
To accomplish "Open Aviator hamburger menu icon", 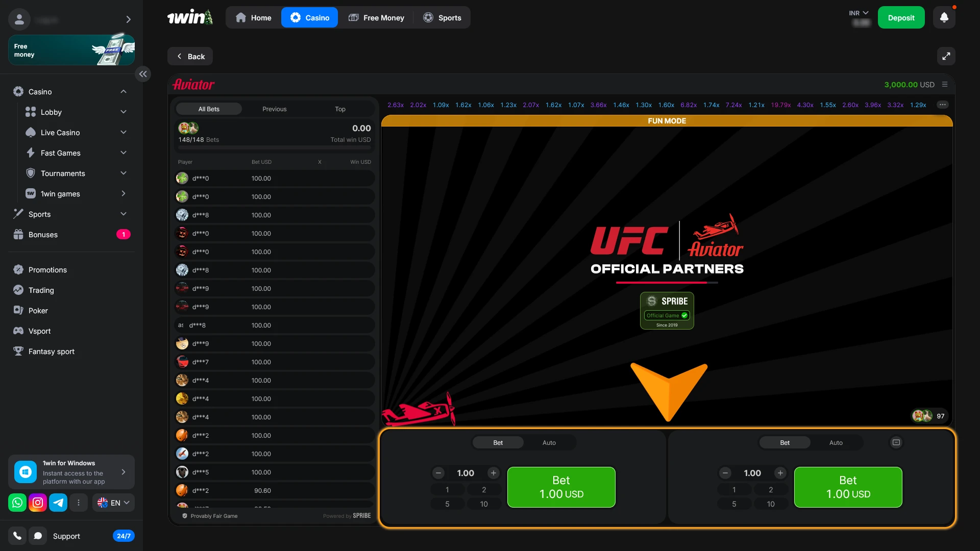I will [x=945, y=85].
